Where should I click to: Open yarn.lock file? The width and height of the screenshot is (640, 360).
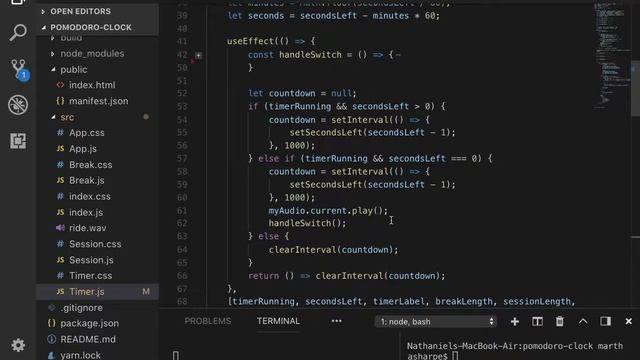click(x=80, y=355)
